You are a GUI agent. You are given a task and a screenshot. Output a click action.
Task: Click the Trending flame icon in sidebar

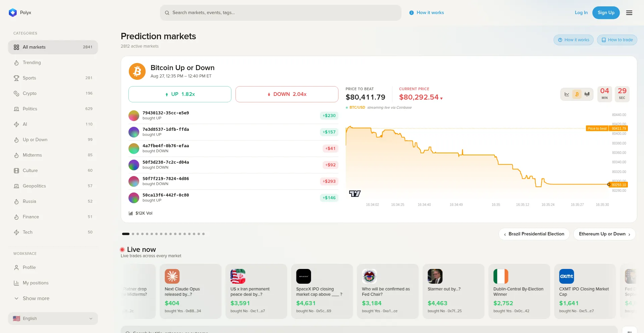(16, 63)
